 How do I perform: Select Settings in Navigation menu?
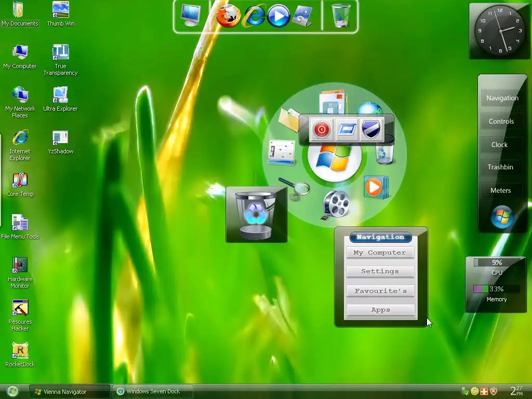tap(380, 271)
